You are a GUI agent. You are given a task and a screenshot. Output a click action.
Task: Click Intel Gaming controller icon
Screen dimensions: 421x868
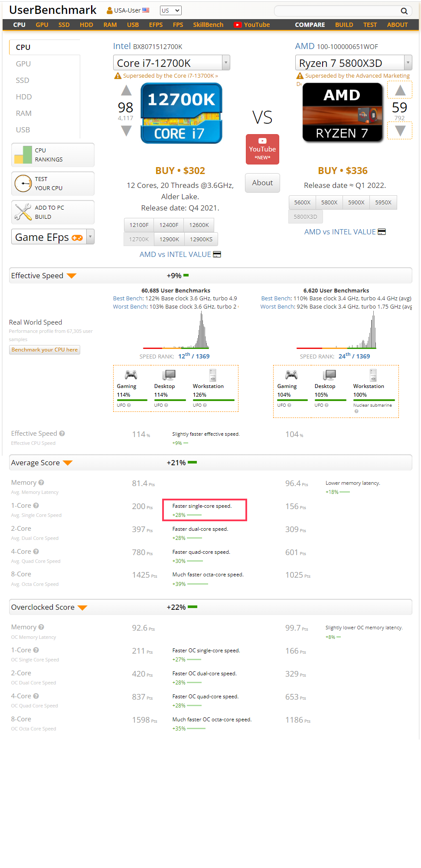[x=131, y=375]
